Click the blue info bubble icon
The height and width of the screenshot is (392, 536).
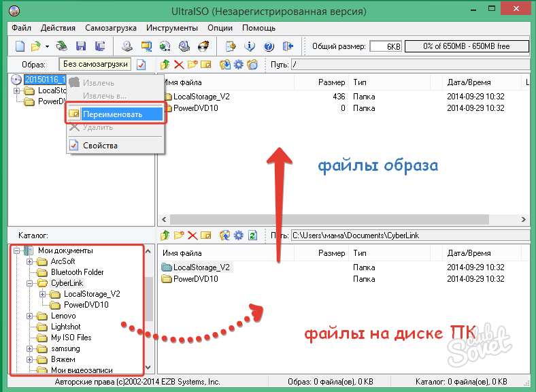tap(250, 46)
